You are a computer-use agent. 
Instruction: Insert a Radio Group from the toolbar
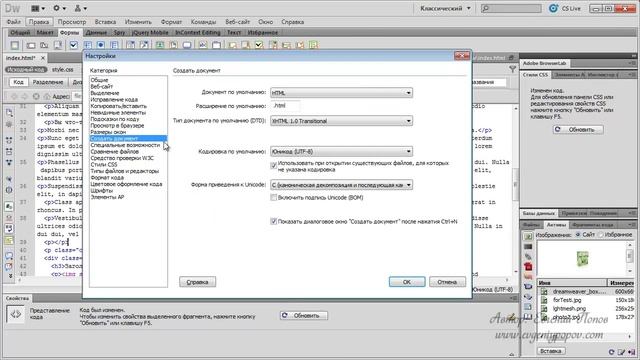114,45
